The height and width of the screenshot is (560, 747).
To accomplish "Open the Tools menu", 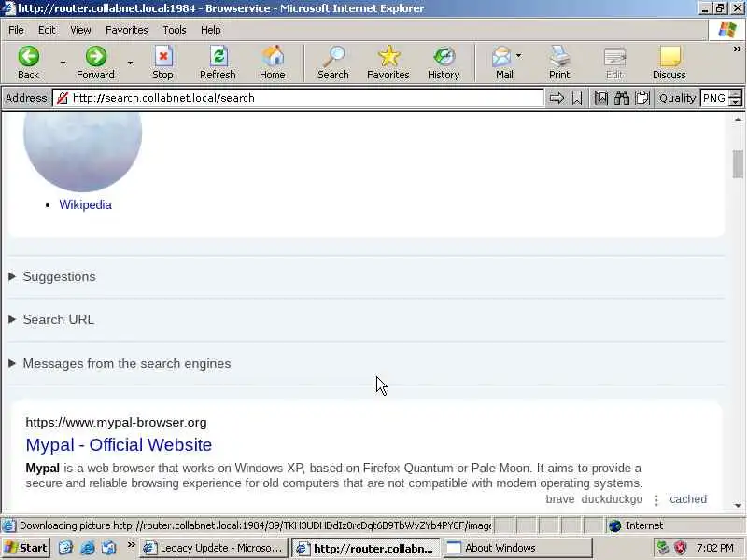I will click(x=175, y=30).
